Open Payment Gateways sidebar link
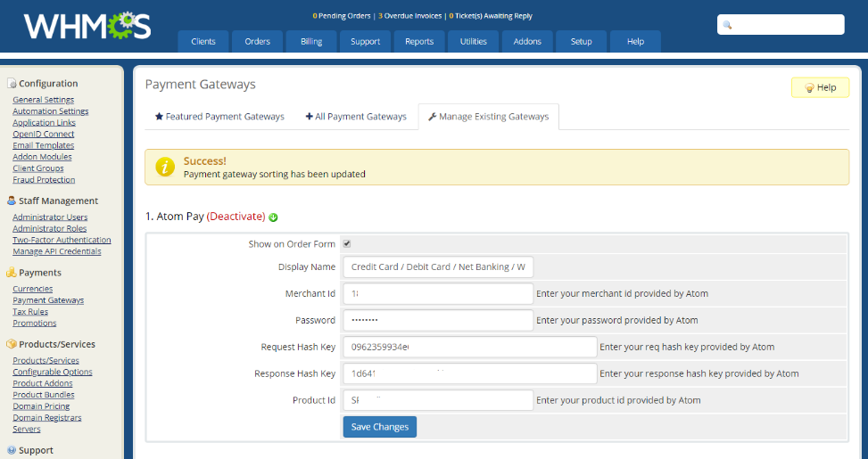The height and width of the screenshot is (459, 868). [48, 300]
